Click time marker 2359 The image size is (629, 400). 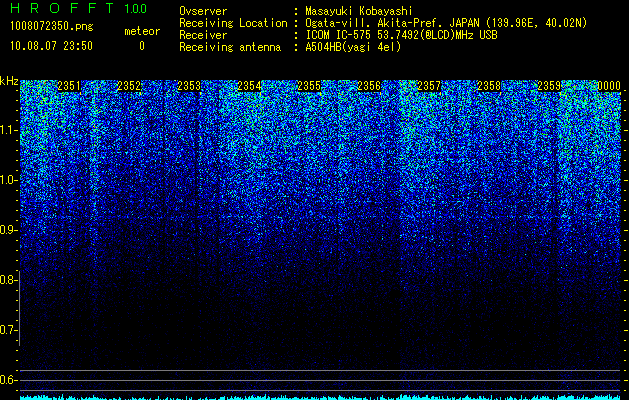[549, 86]
